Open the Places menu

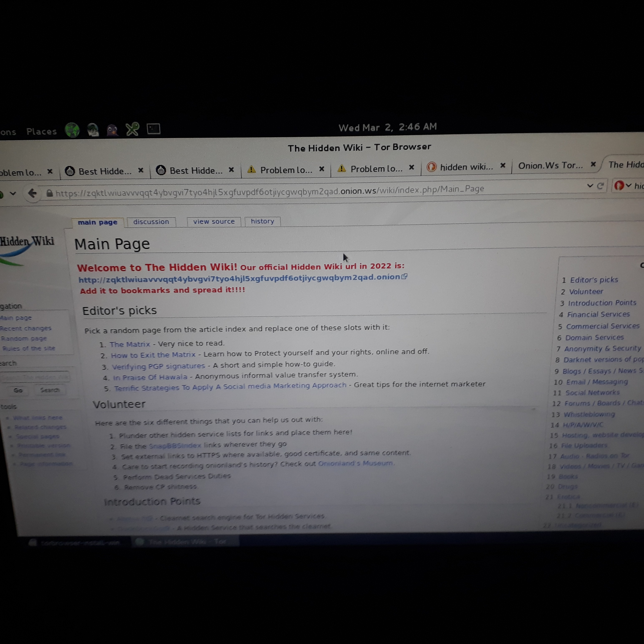coord(42,132)
